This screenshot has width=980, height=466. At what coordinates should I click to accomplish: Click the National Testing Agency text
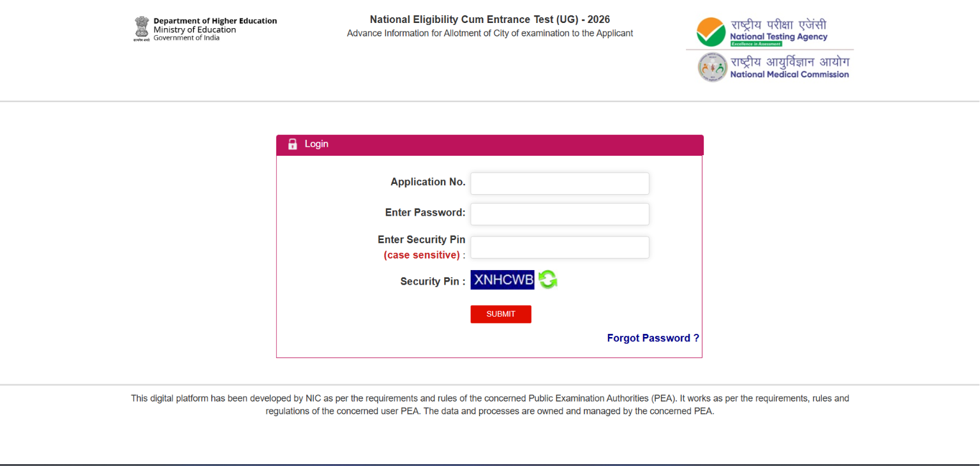(x=778, y=37)
